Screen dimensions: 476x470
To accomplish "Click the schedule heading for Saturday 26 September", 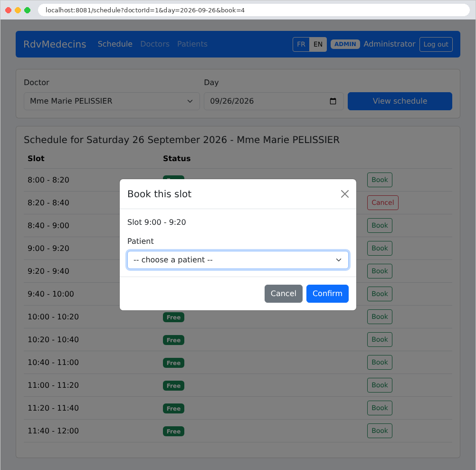I will coord(181,140).
